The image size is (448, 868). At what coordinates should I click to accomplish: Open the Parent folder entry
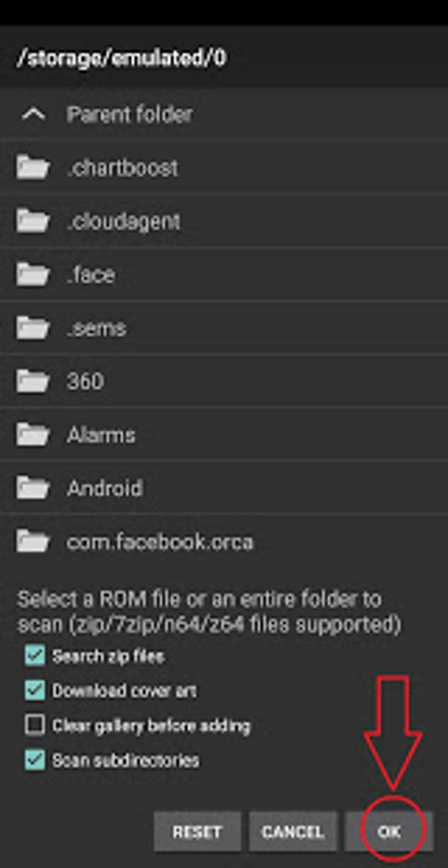click(x=224, y=115)
